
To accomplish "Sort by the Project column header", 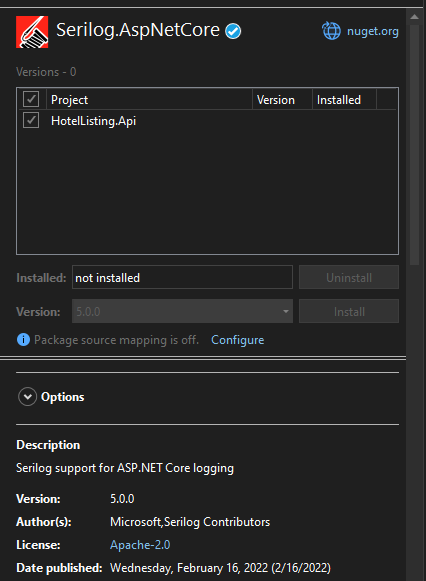I will pyautogui.click(x=149, y=100).
